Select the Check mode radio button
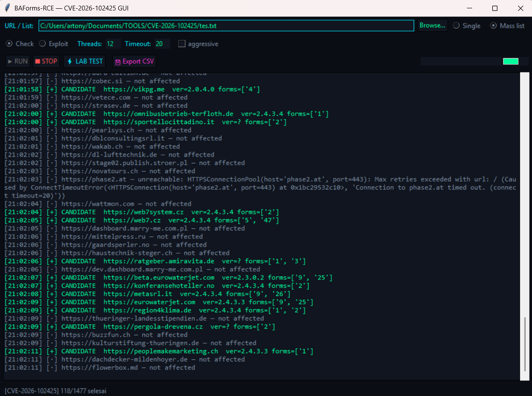Screen dimensions: 532x396 click(x=20, y=44)
